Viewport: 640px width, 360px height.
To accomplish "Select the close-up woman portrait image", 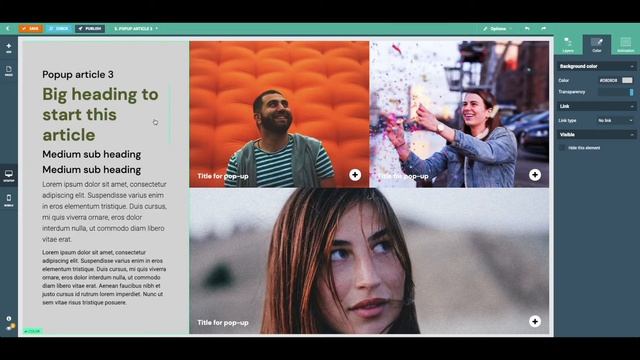I will 369,261.
